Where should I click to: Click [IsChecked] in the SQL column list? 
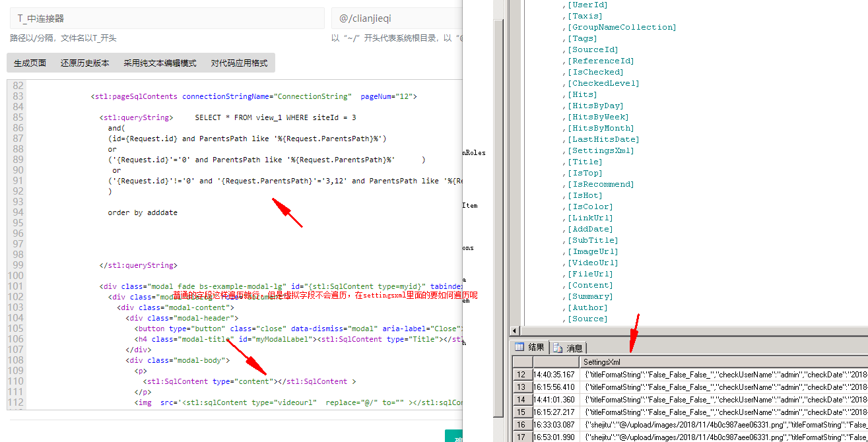pos(595,72)
